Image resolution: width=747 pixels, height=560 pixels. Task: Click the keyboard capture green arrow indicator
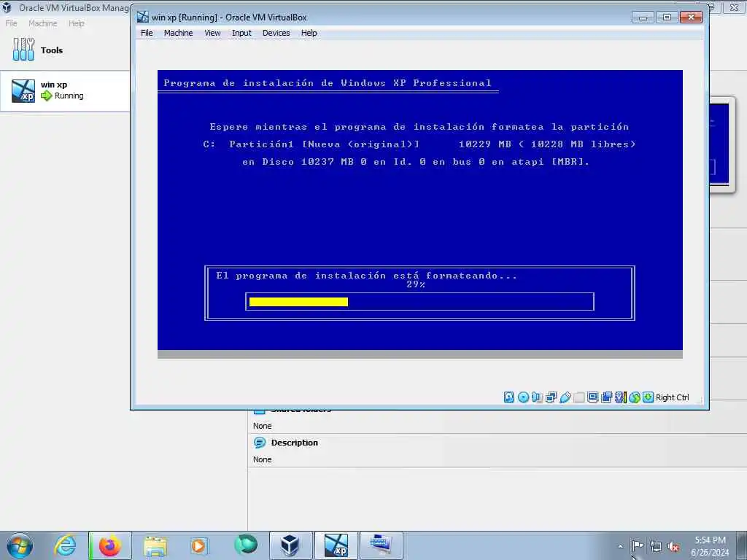[648, 397]
